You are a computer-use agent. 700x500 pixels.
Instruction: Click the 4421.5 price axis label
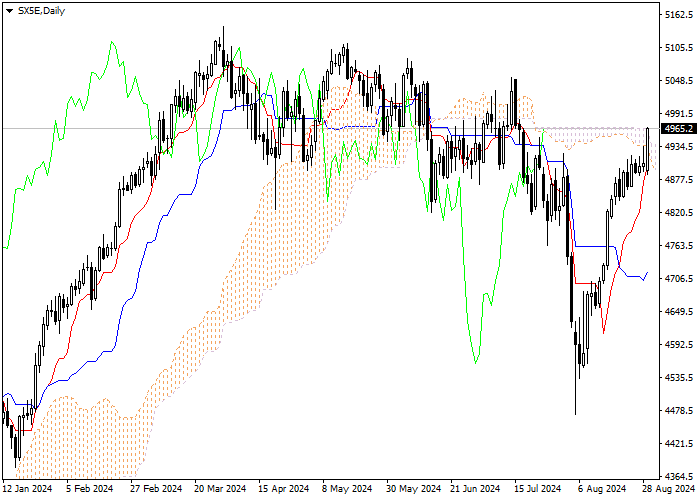[x=679, y=444]
